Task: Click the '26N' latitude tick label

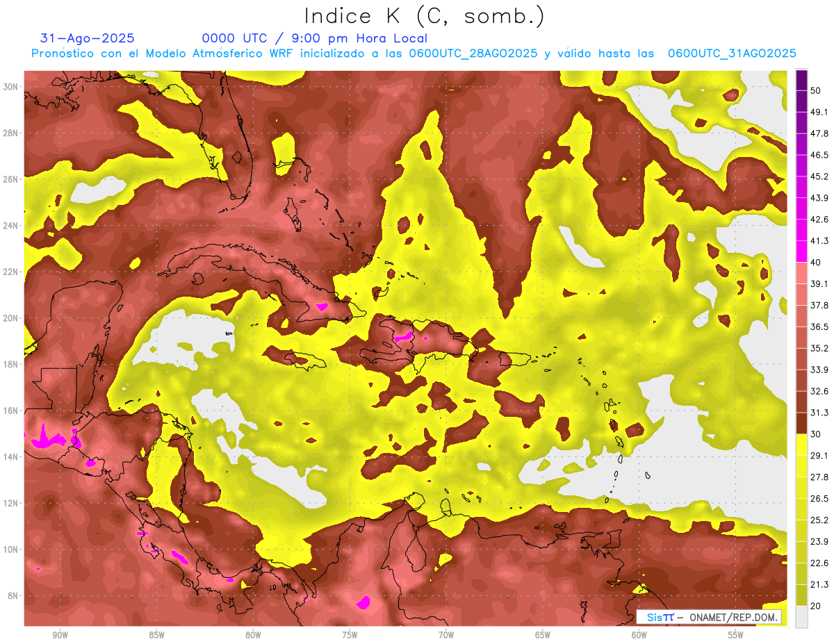Action: tap(10, 179)
